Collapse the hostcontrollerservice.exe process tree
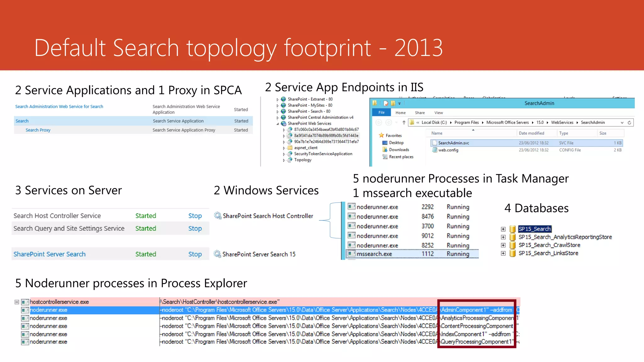This screenshot has height=362, width=644. click(17, 302)
